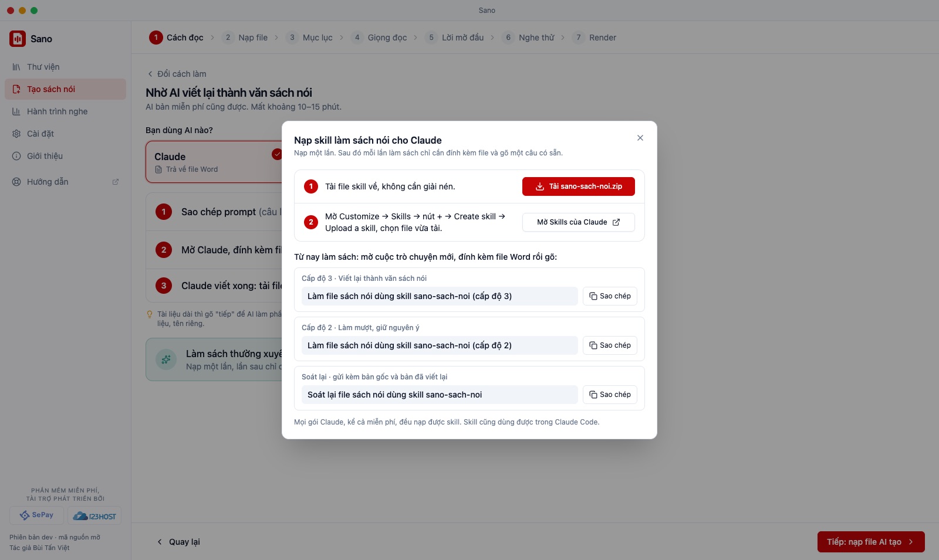Image resolution: width=939 pixels, height=560 pixels.
Task: Open Thư viện library icon
Action: [16, 67]
